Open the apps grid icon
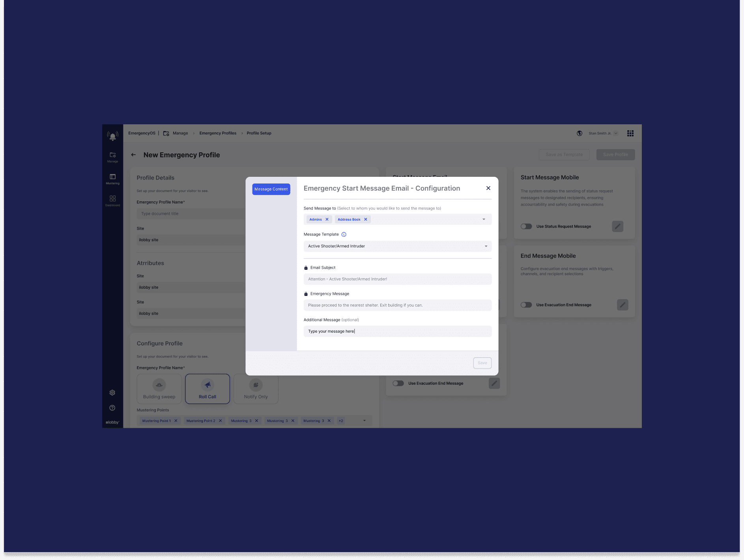The image size is (744, 560). pyautogui.click(x=630, y=133)
